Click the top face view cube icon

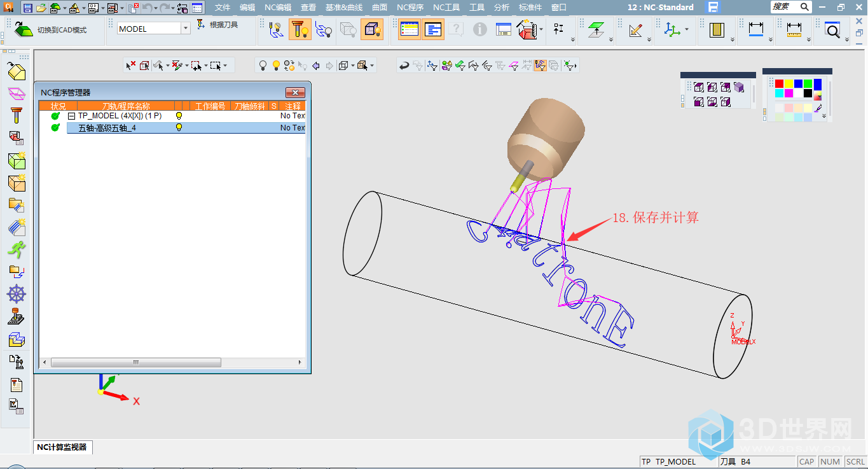pos(699,87)
